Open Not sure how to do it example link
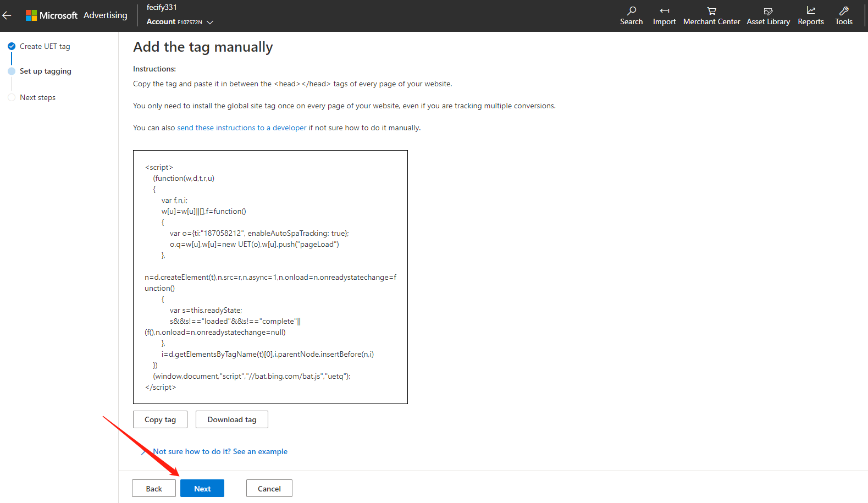 220,451
